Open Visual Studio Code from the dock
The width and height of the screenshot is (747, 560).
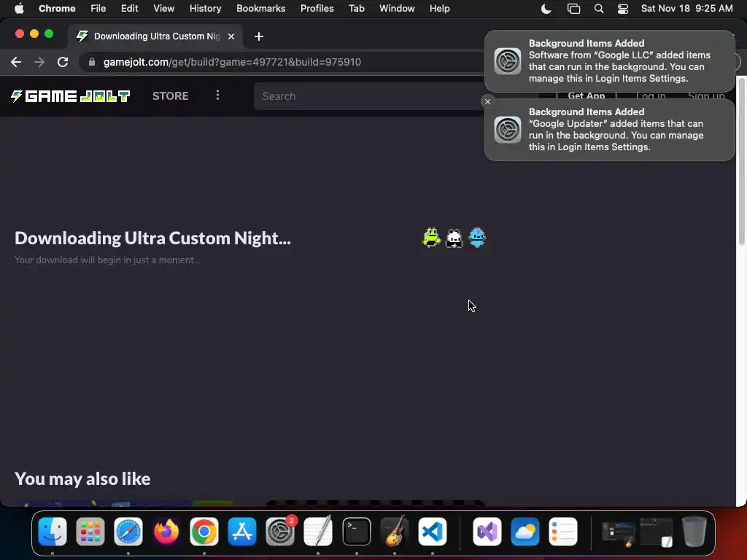tap(433, 532)
